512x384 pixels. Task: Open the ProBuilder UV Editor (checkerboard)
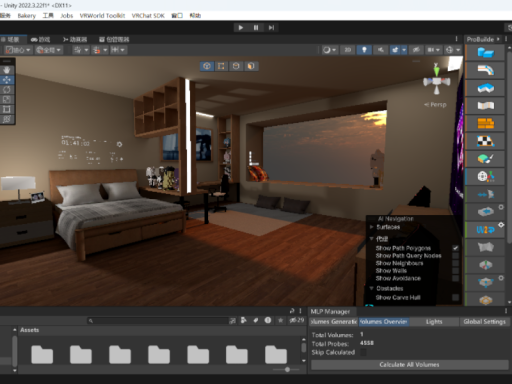[x=485, y=141]
